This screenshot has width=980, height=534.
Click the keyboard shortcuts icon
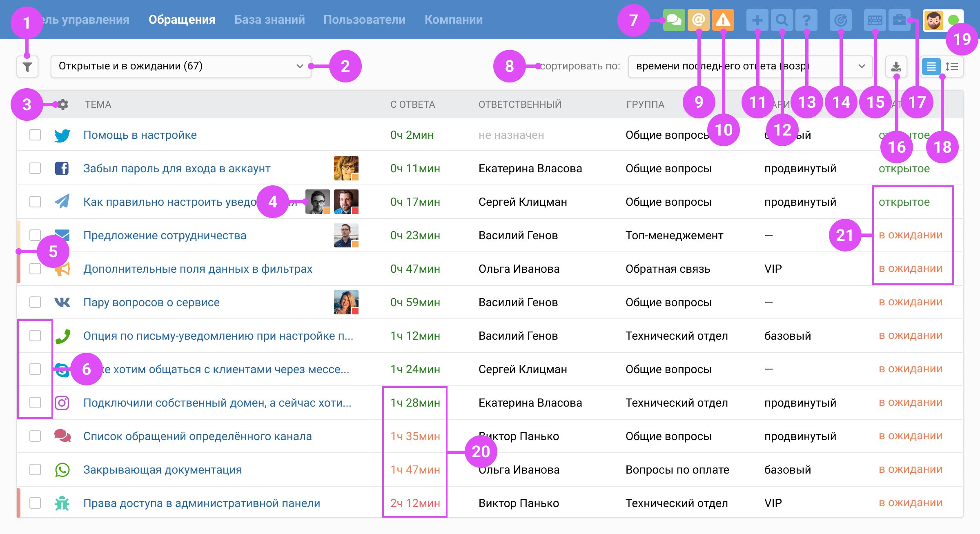click(875, 20)
